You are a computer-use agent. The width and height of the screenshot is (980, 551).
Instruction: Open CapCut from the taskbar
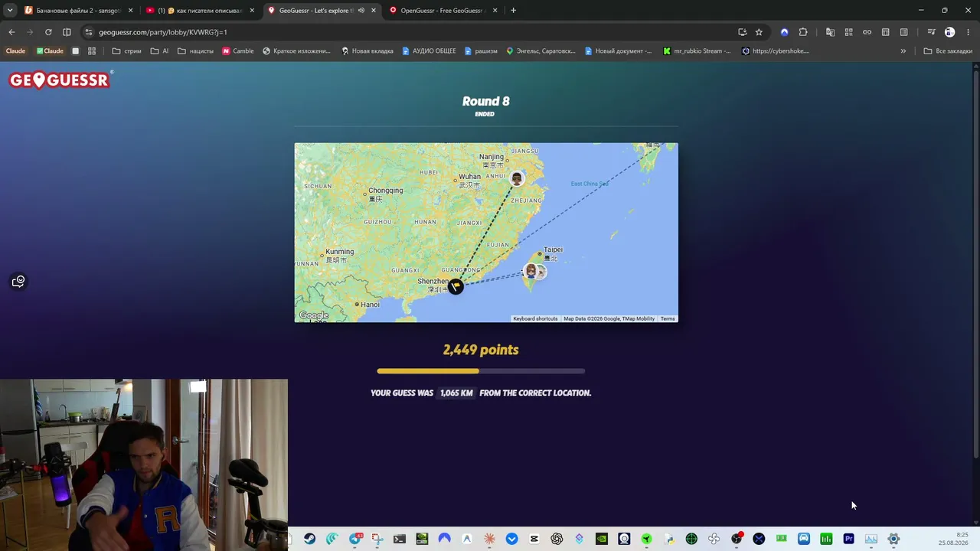pos(534,540)
